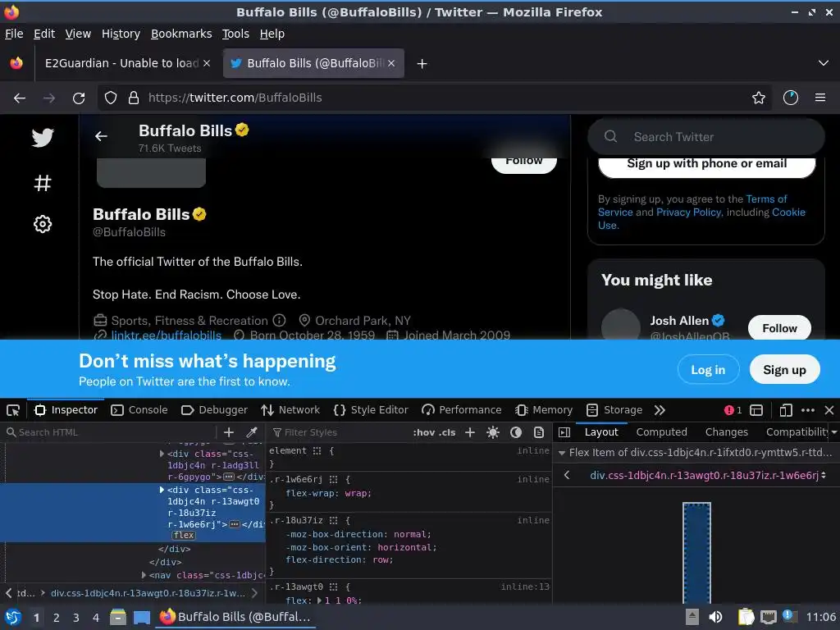Click the site padlock security icon
Image resolution: width=840 pixels, height=630 pixels.
[x=134, y=98]
